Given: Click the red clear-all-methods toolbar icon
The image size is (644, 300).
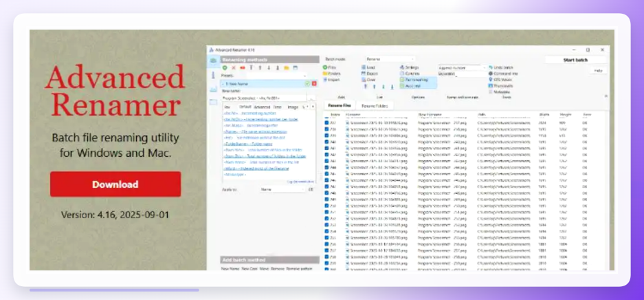Looking at the screenshot, I should tap(243, 67).
